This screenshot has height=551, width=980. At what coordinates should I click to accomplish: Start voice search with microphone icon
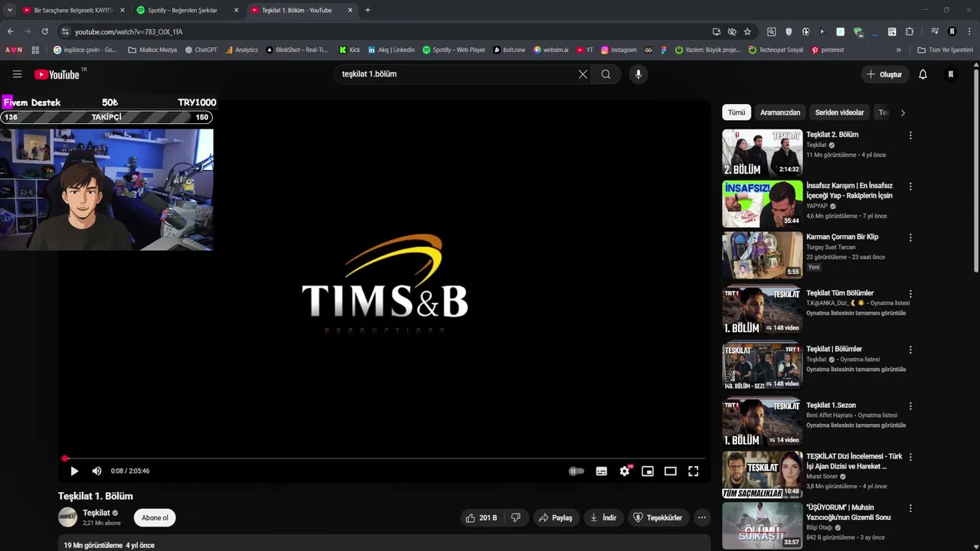(638, 74)
